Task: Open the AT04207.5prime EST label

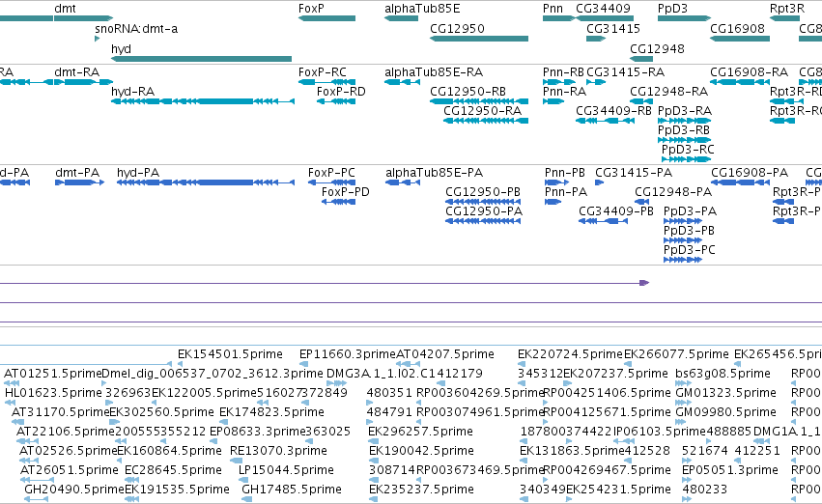Action: coord(445,354)
